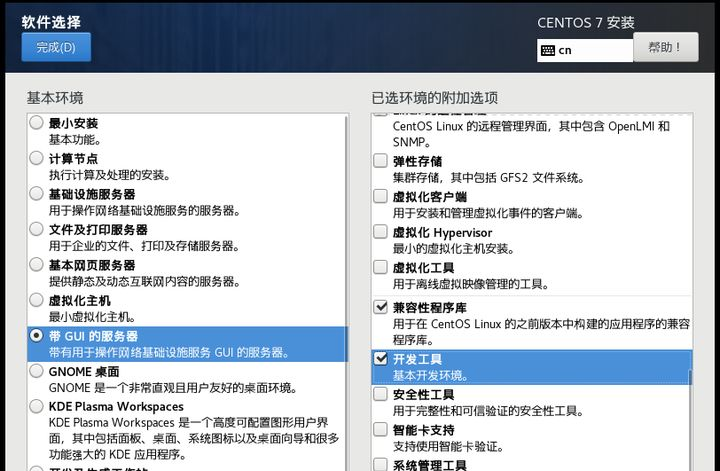Click text 用于完整性和可信验证的安全性工具。
Viewport: 720px width, 471px height.
[x=489, y=410]
